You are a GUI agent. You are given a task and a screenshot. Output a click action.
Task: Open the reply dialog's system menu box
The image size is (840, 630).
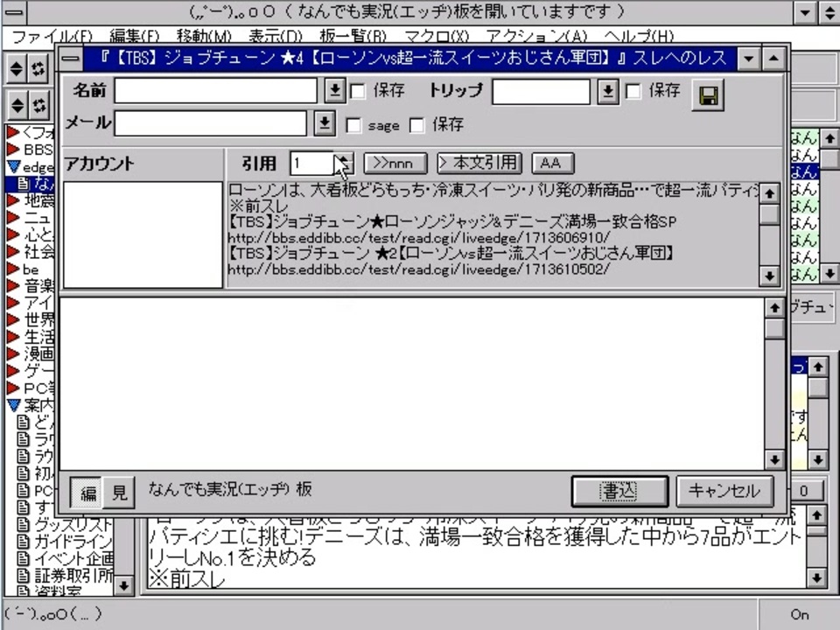coord(70,59)
